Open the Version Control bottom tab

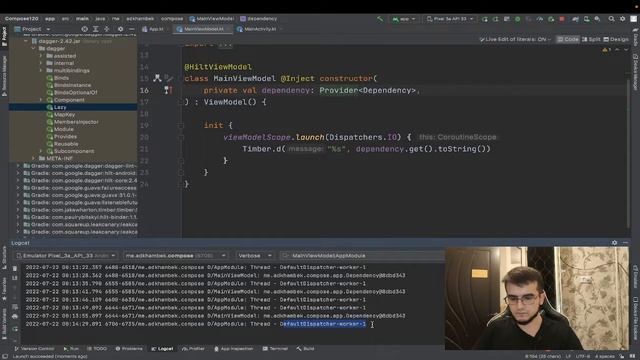coord(34,349)
